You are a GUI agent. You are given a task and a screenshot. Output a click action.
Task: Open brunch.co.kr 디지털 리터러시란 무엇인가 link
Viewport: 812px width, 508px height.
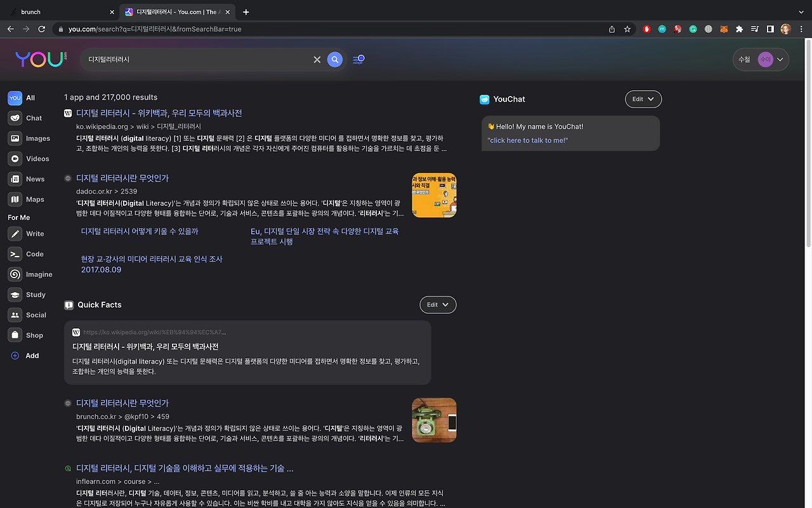point(122,403)
